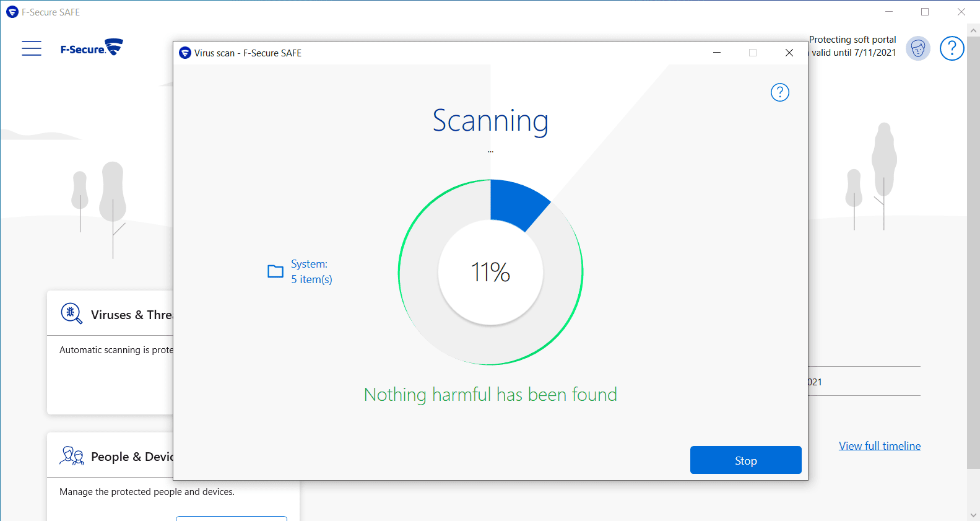Open help in the Virus scan dialog
980x521 pixels.
[x=780, y=92]
